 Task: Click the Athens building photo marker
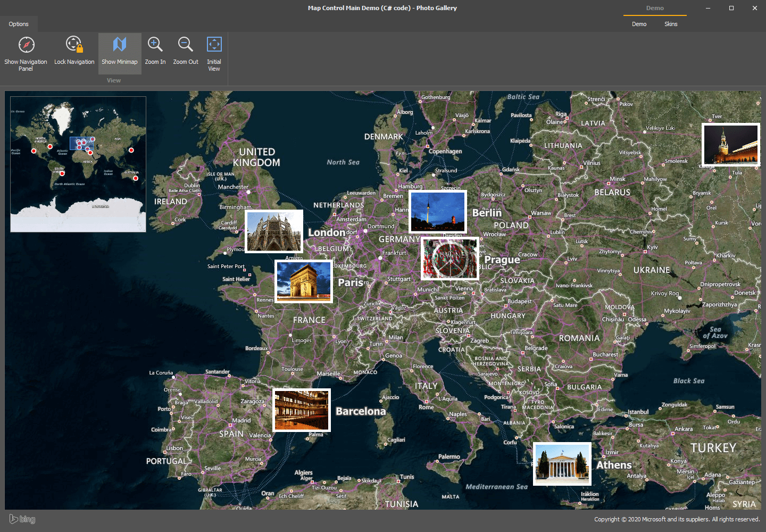coord(562,463)
